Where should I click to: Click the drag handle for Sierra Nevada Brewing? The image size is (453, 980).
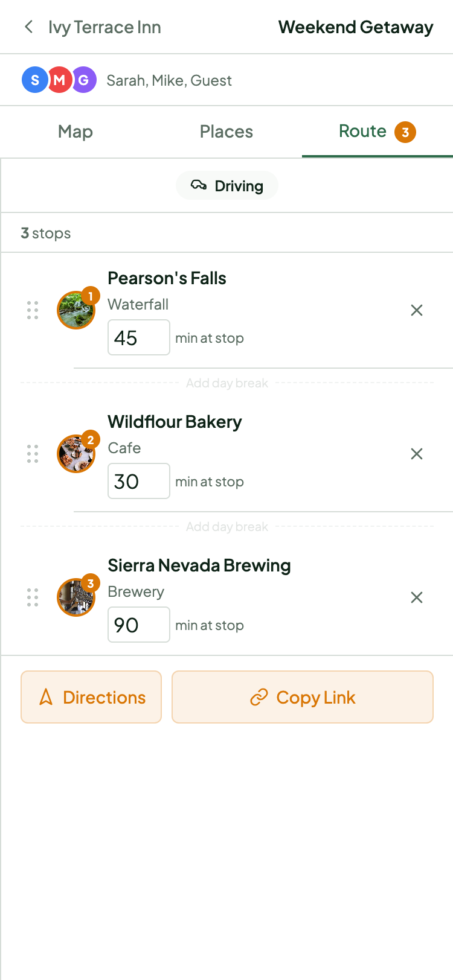(33, 597)
